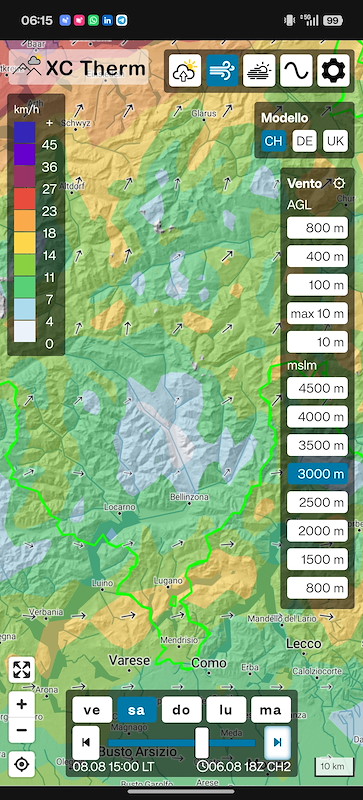Tap the Varese city label
This screenshot has width=363, height=800.
pos(130,660)
